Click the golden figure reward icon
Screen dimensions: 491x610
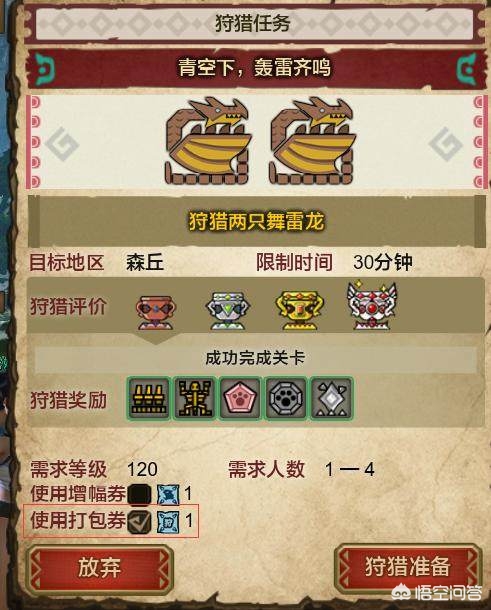[194, 398]
